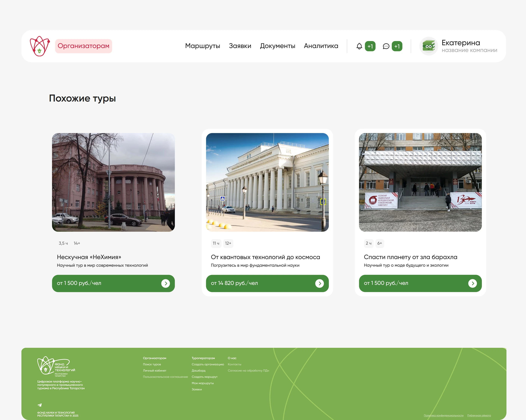Open Поиск туров in the footer

click(152, 364)
